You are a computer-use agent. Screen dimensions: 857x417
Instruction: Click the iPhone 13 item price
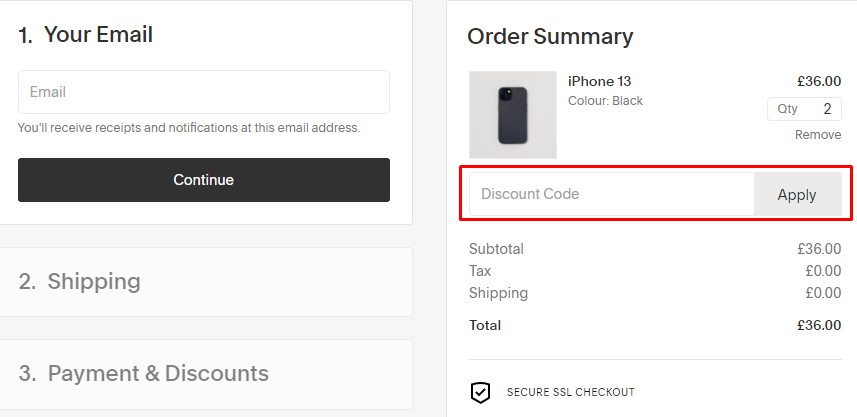click(x=819, y=81)
